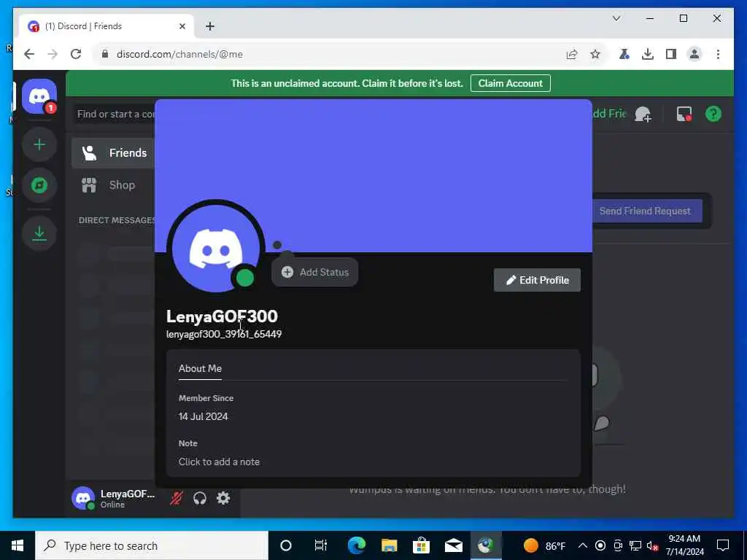
Task: Open the Friends tab in sidebar
Action: tap(113, 153)
